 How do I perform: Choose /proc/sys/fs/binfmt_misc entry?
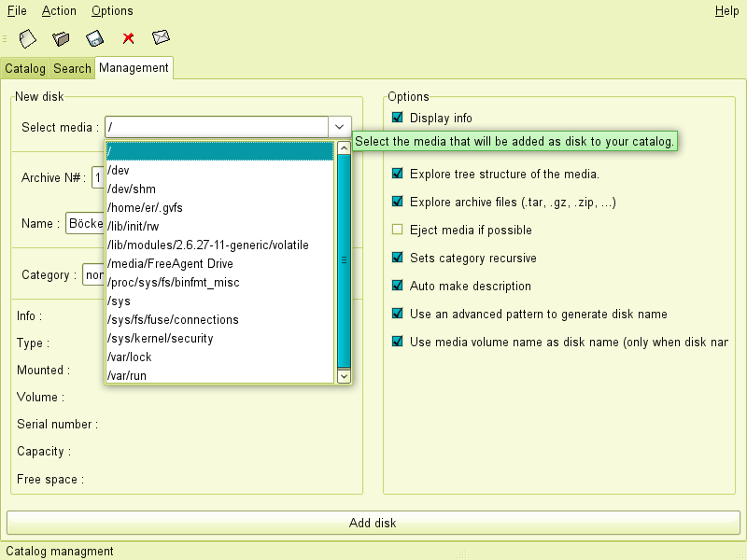220,283
